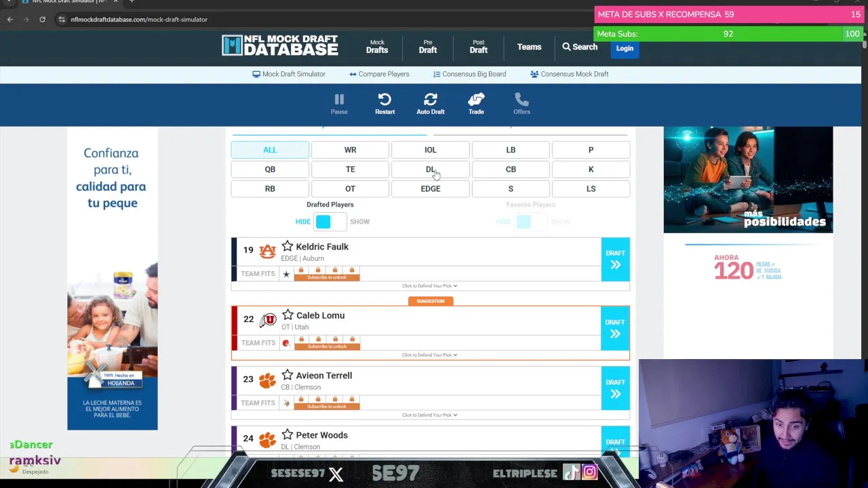Image resolution: width=868 pixels, height=488 pixels.
Task: Toggle Drafted Players hide/show switch
Action: pos(330,222)
